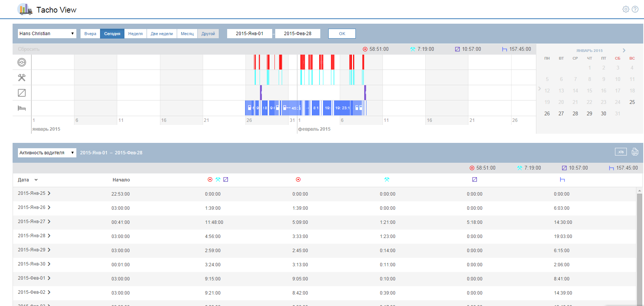Go to next month in calendar
The height and width of the screenshot is (306, 644).
[624, 50]
